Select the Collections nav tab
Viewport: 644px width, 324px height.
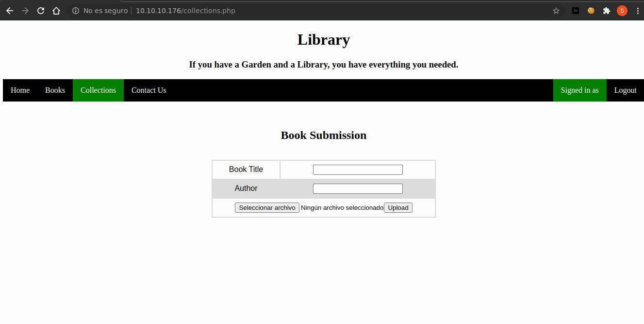pyautogui.click(x=98, y=90)
